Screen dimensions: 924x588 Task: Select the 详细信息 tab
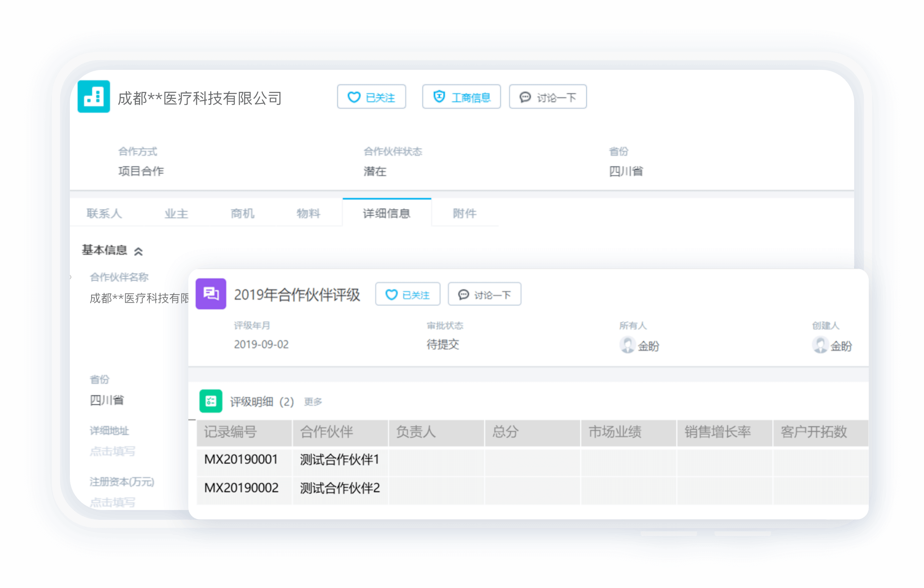coord(386,213)
